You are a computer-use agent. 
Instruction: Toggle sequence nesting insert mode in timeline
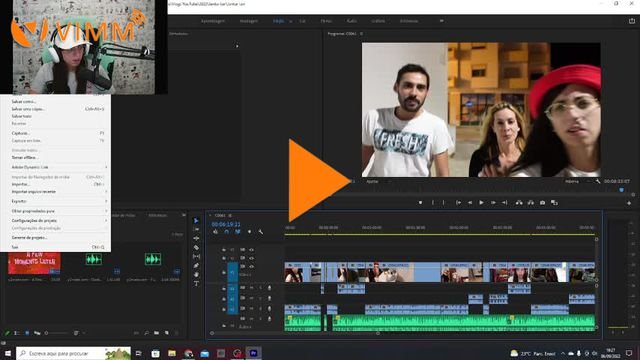[216, 232]
